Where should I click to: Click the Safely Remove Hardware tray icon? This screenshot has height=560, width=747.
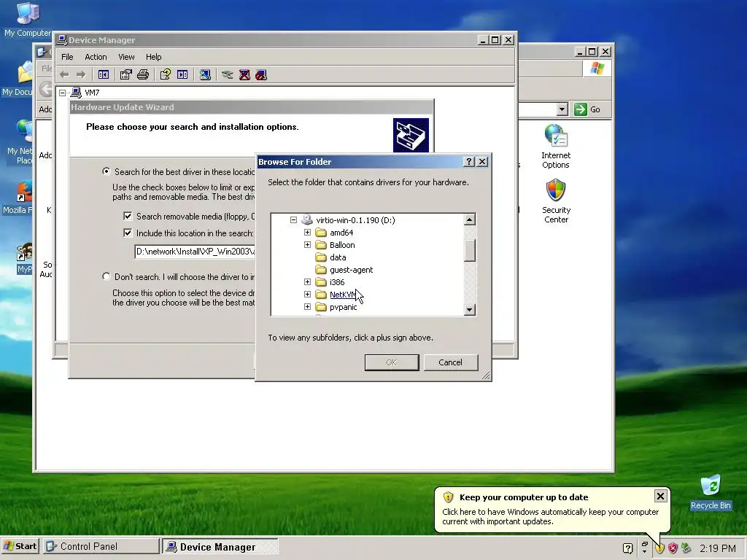(x=686, y=548)
